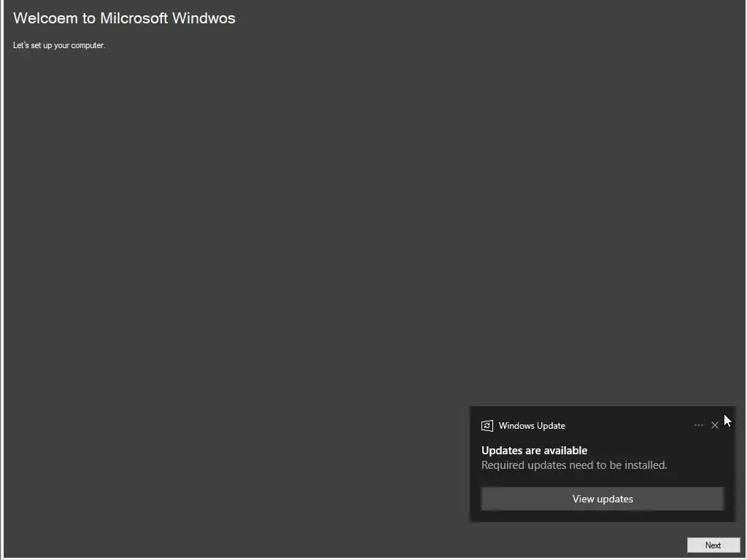
Task: Open View updates in the notification
Action: pos(603,499)
